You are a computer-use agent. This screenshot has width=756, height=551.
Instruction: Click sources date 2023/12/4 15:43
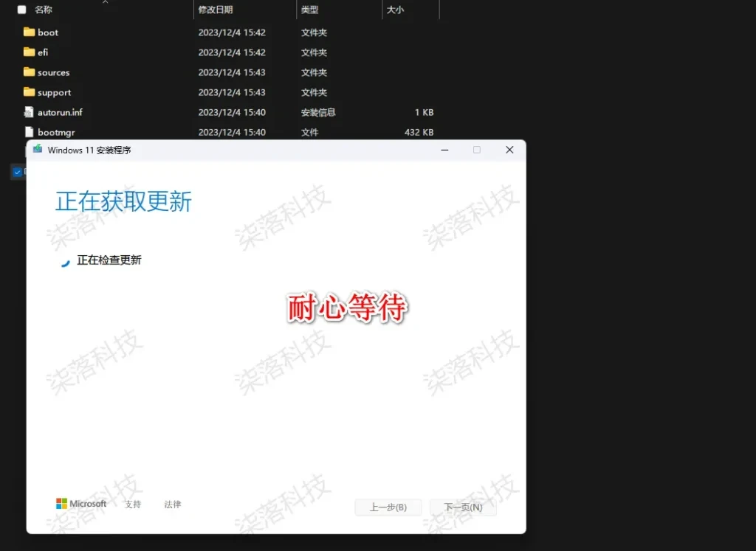tap(232, 72)
